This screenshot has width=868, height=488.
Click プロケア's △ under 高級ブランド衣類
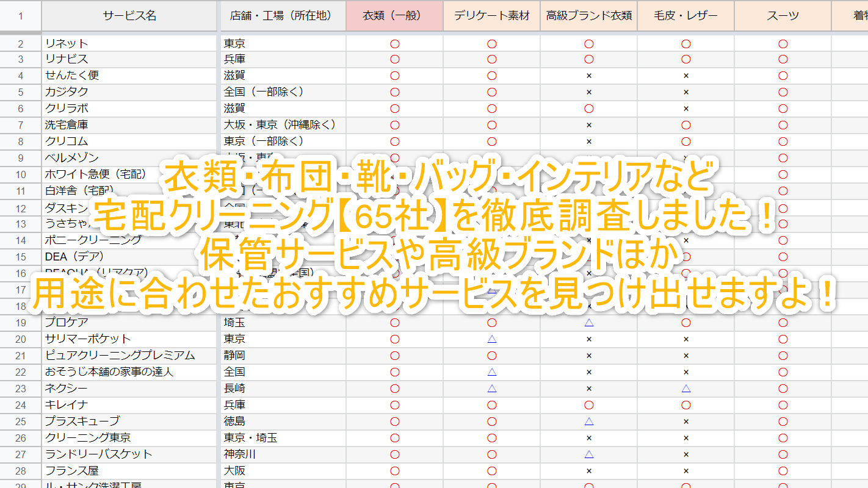coord(589,323)
